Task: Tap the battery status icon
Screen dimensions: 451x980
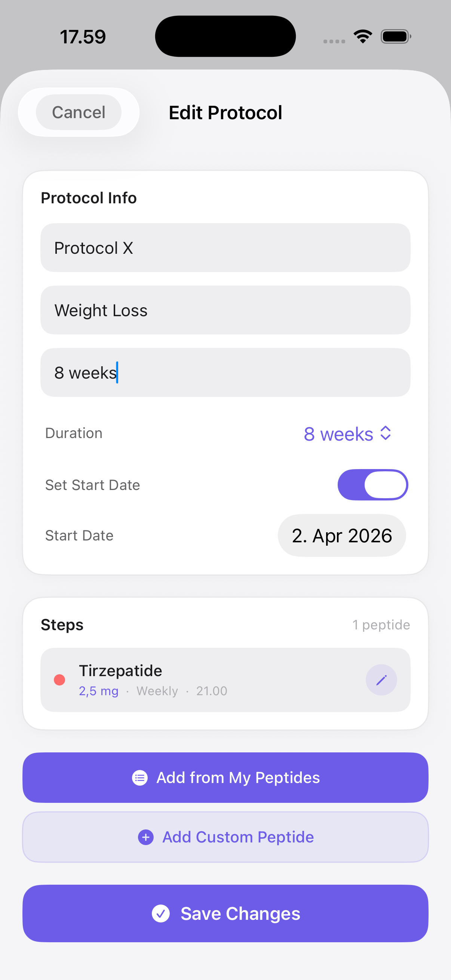Action: coord(395,37)
